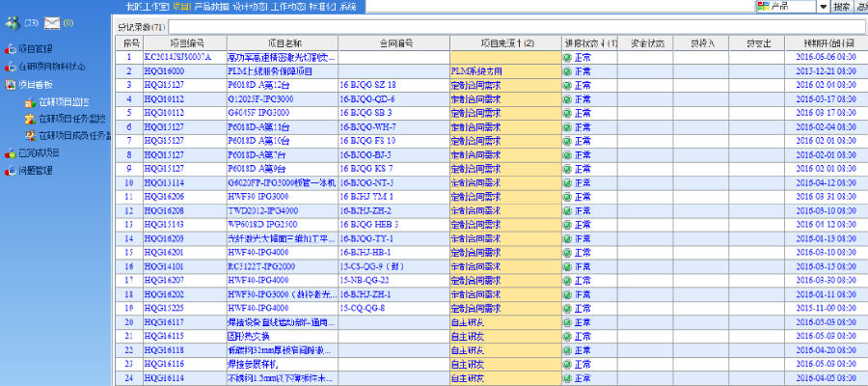Click contract number 15-CQ-QG-8
Image resolution: width=868 pixels, height=386 pixels.
(363, 308)
